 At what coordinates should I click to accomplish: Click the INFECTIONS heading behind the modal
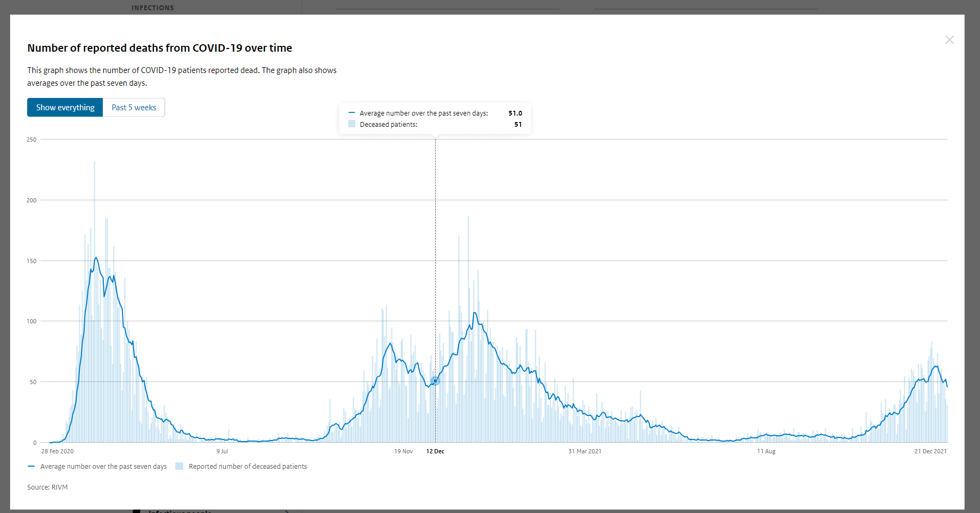(x=153, y=7)
